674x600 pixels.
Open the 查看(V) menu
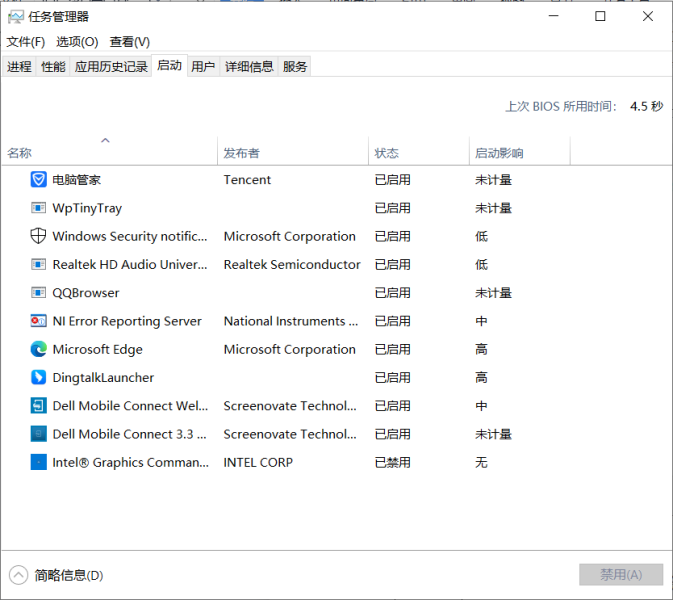pos(129,42)
